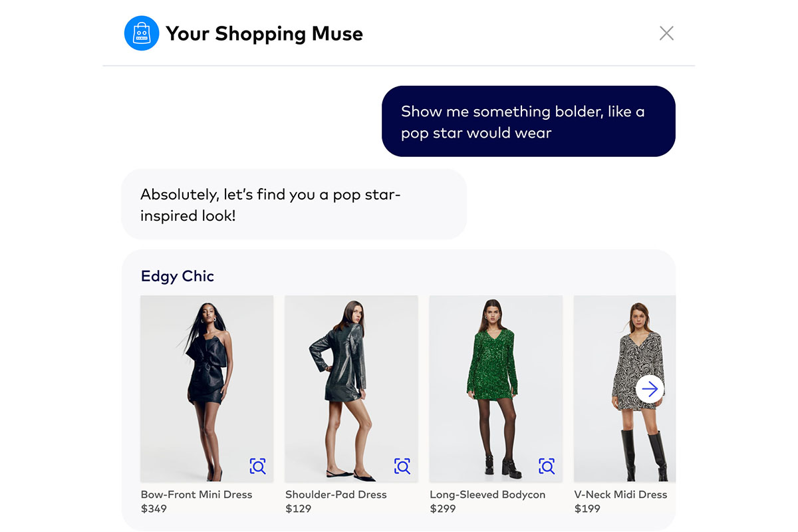Open image zoom on the Shoulder-Pad Dress
Image resolution: width=798 pixels, height=532 pixels.
pos(403,466)
